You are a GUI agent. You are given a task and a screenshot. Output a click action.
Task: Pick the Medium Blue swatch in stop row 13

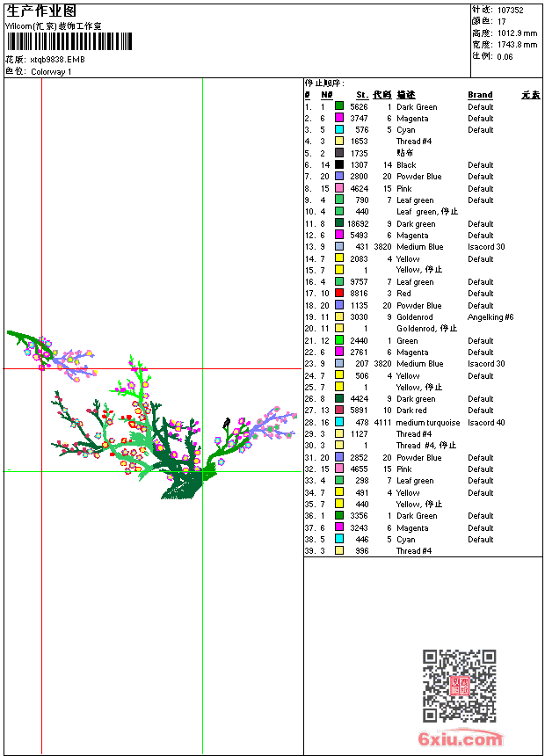pyautogui.click(x=339, y=246)
